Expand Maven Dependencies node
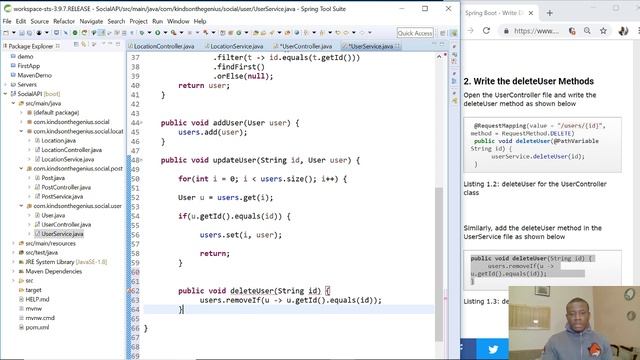The height and width of the screenshot is (360, 640). pos(13,271)
